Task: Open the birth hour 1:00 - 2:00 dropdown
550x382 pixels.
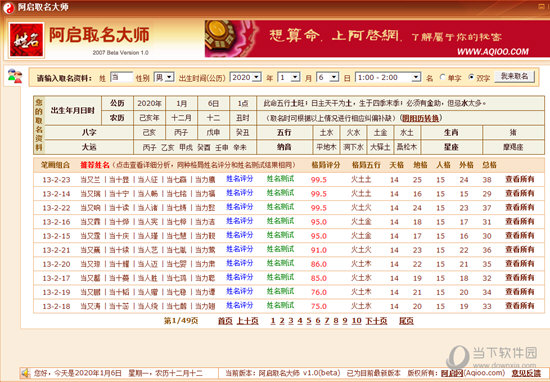Action: [388, 77]
